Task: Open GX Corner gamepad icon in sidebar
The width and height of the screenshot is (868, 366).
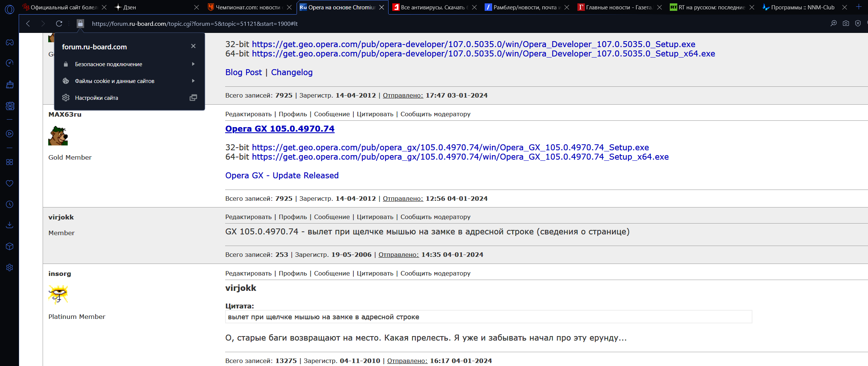Action: [x=10, y=42]
